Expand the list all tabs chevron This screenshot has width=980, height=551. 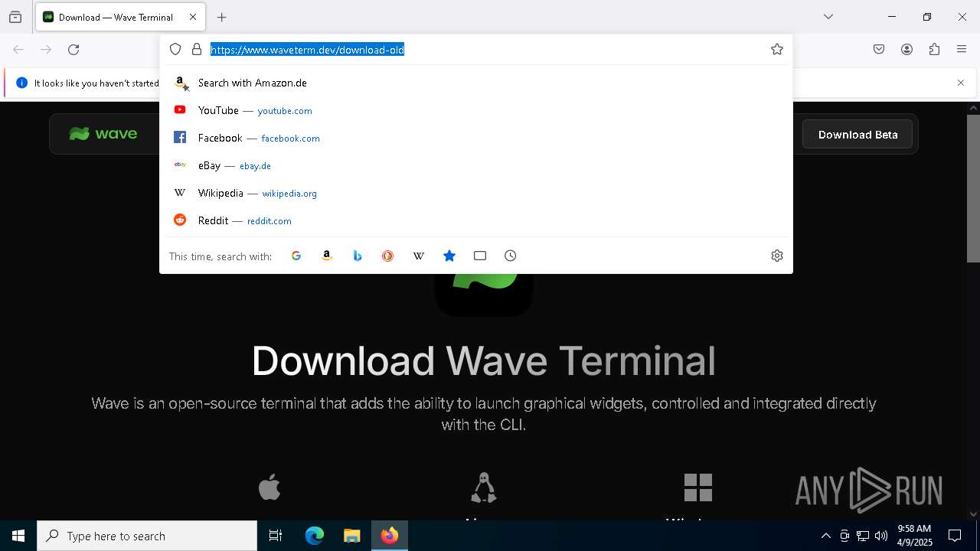[828, 17]
